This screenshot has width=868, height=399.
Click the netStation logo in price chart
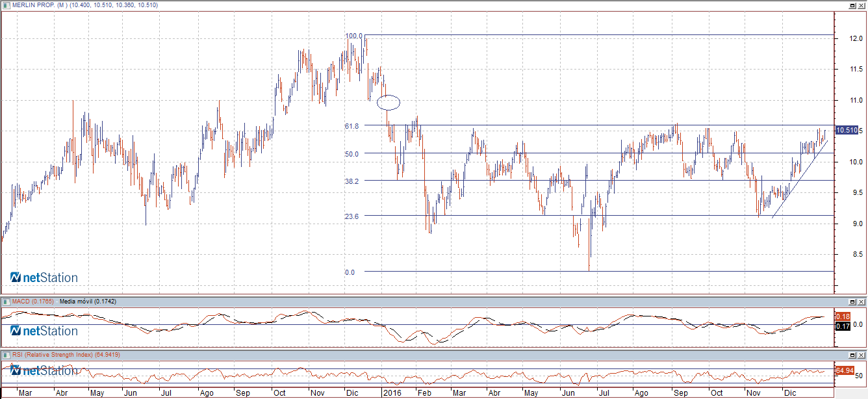[x=44, y=278]
